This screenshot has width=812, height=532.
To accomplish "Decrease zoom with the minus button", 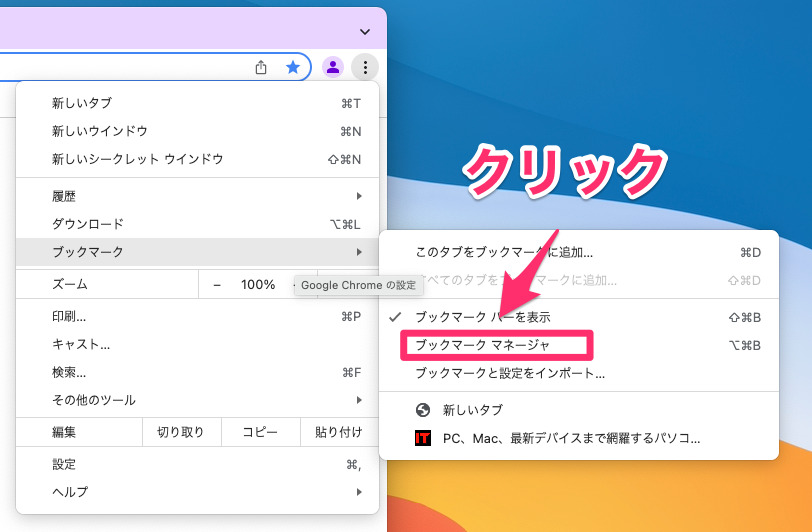I will (x=217, y=285).
